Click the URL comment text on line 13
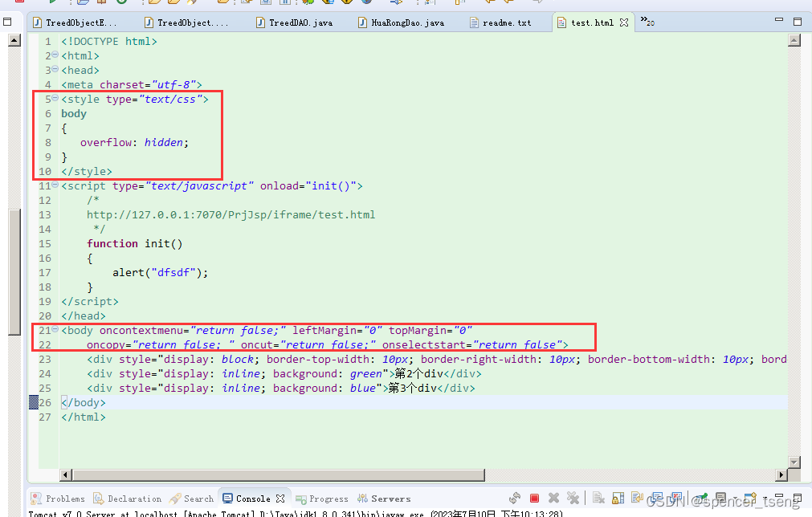812x517 pixels. tap(231, 215)
